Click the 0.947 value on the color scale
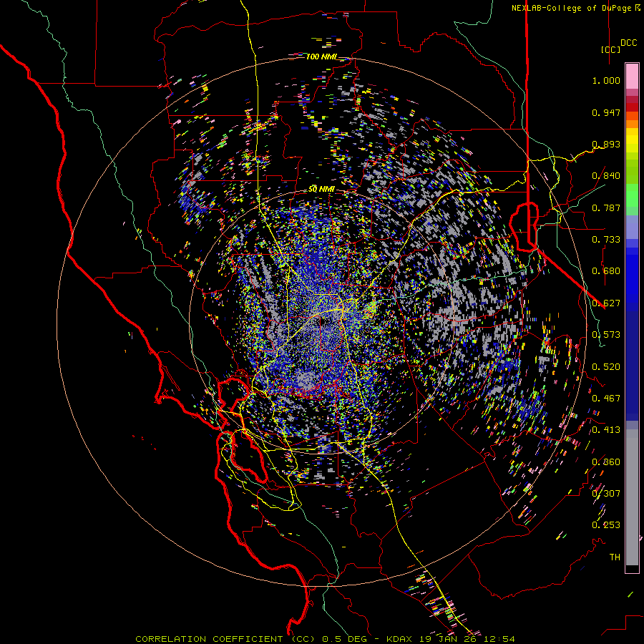Screen dimensions: 644x644 (606, 112)
